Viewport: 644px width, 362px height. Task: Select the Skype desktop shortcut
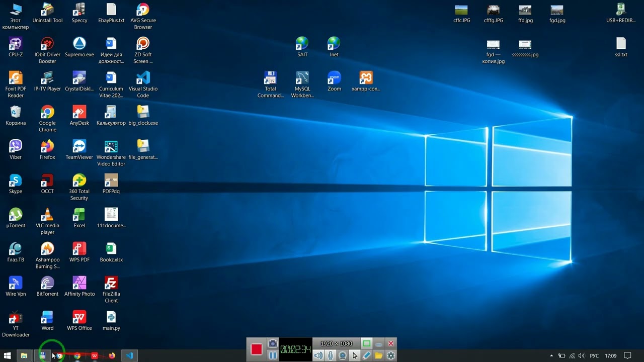pyautogui.click(x=16, y=184)
